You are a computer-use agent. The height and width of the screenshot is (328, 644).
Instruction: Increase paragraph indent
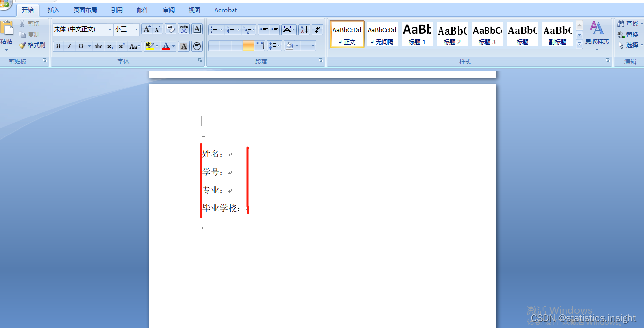click(x=275, y=30)
